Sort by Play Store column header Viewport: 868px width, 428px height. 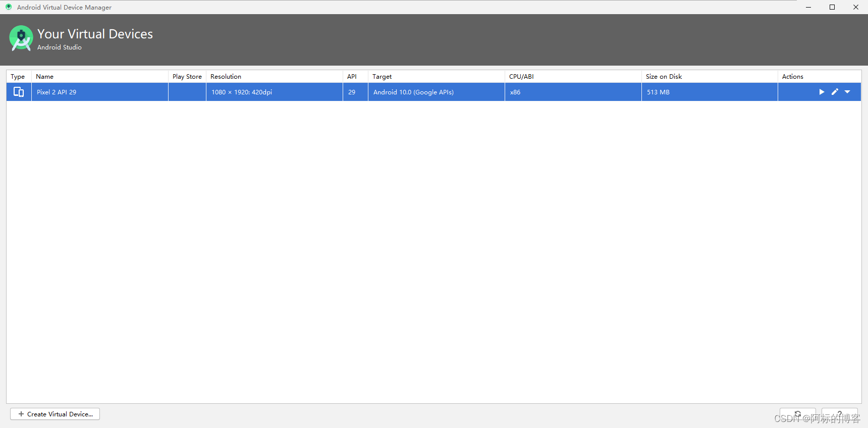coord(187,77)
